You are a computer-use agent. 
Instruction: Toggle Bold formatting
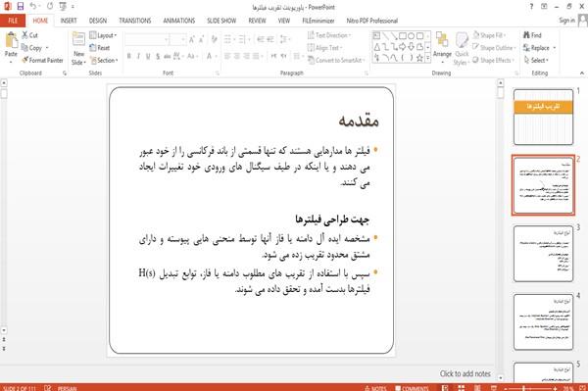pyautogui.click(x=129, y=56)
